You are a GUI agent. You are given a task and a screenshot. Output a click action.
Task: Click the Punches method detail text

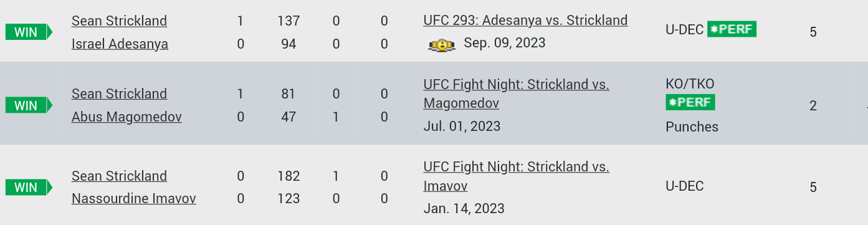point(692,127)
